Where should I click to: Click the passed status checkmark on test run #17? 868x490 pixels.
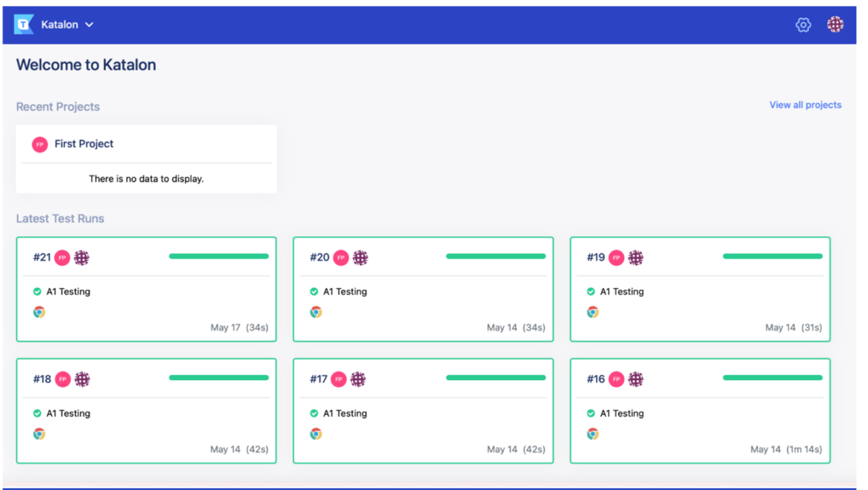click(314, 413)
